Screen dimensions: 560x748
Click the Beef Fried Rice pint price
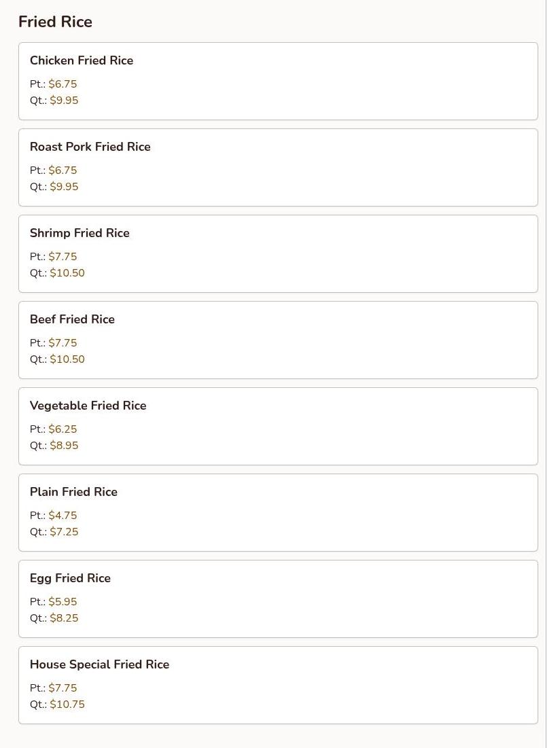coord(63,343)
